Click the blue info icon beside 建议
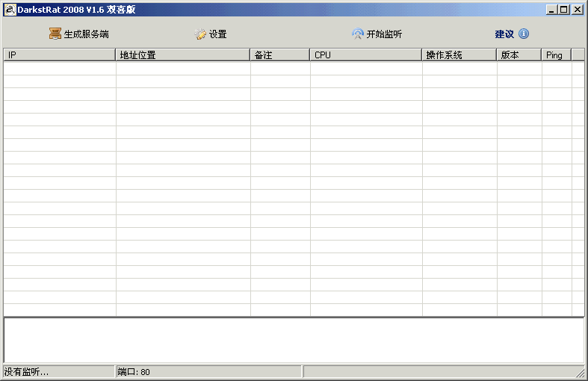588x381 pixels. [524, 34]
